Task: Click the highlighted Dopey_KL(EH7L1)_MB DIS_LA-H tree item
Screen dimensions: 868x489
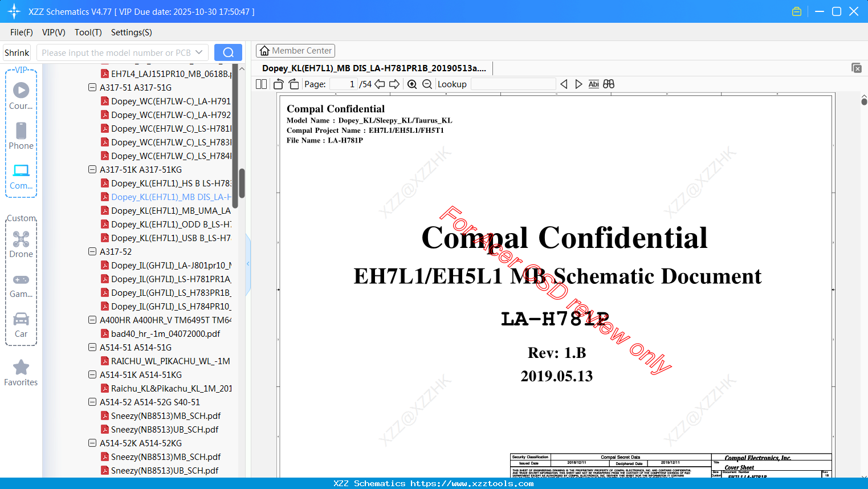Action: [171, 197]
